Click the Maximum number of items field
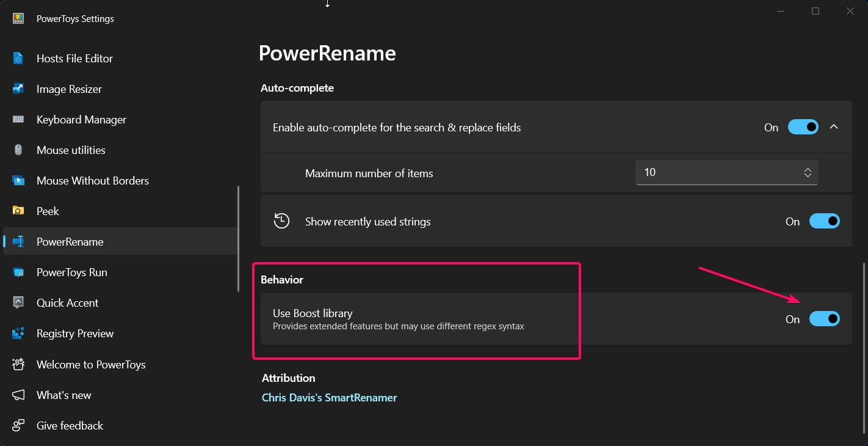The image size is (868, 446). tap(726, 173)
